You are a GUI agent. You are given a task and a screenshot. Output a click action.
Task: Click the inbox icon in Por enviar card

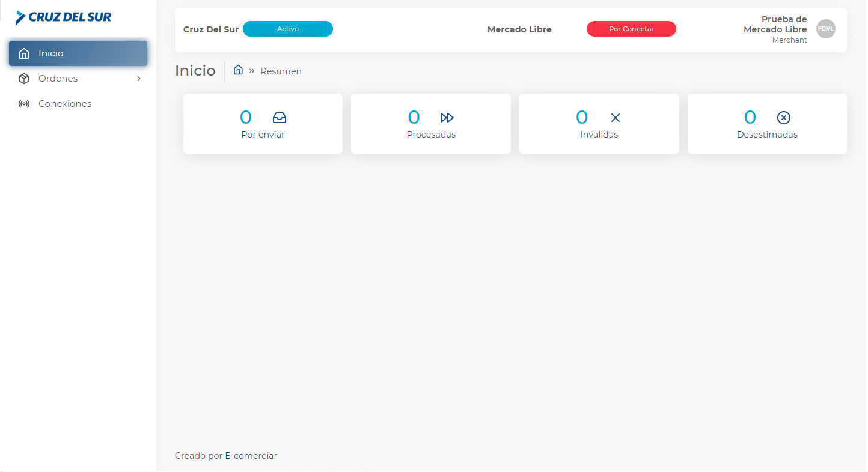[x=280, y=118]
